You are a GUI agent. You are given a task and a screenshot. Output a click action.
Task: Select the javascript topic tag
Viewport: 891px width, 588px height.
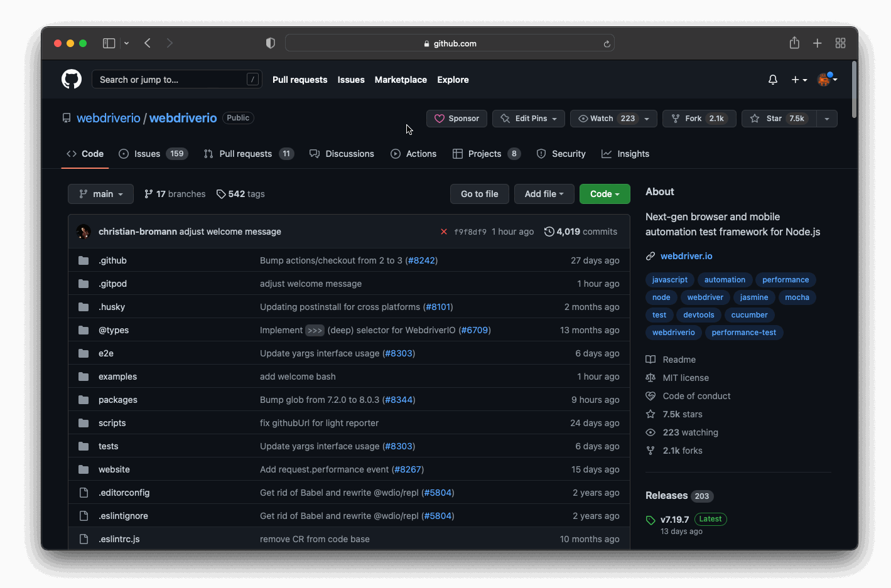[x=669, y=280]
